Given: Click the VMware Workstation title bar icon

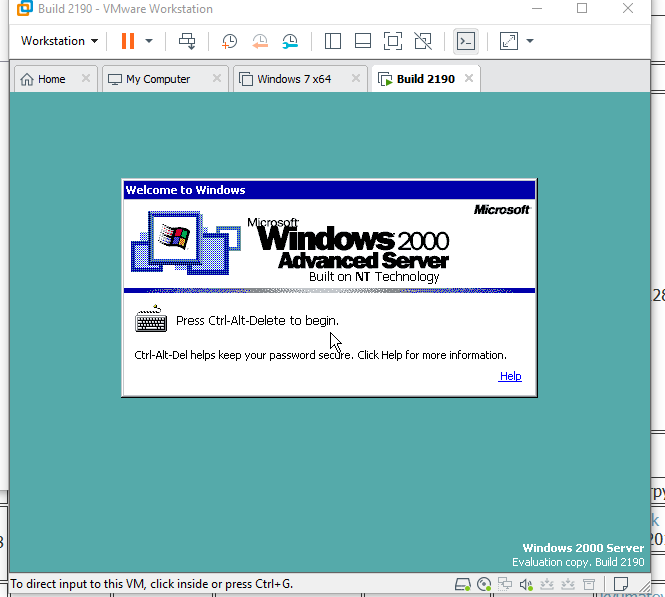Looking at the screenshot, I should point(25,8).
